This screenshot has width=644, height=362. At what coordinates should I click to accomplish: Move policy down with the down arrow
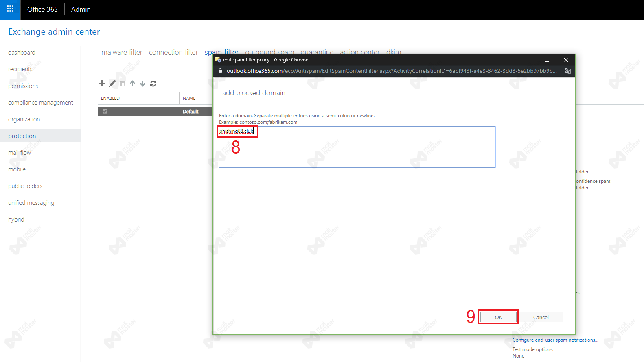(142, 83)
